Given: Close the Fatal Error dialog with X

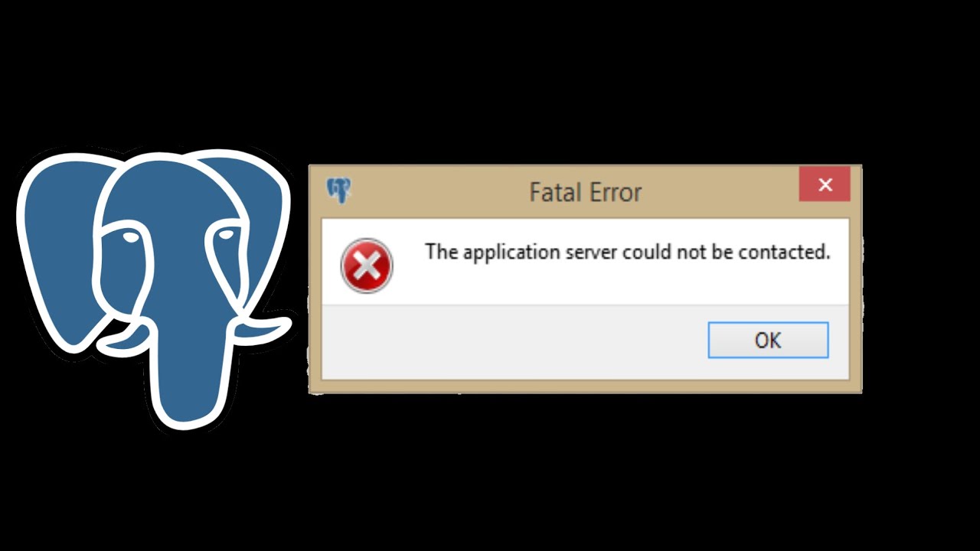Looking at the screenshot, I should coord(825,184).
